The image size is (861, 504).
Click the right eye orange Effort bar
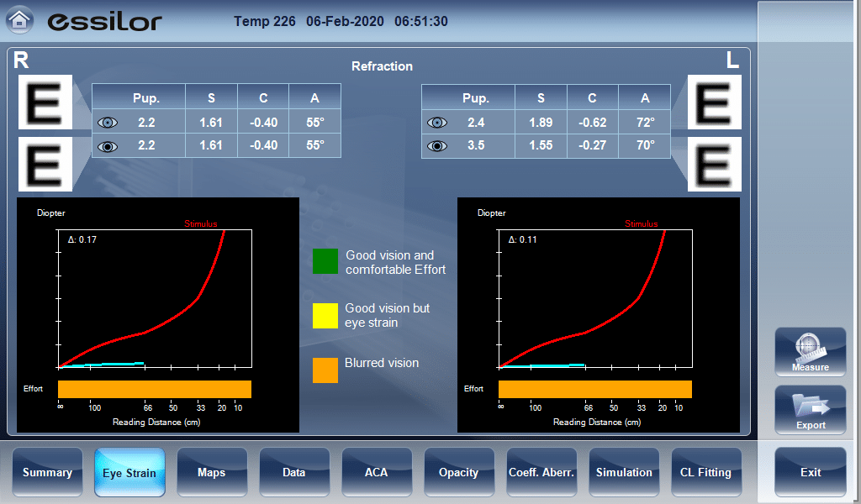coord(155,389)
